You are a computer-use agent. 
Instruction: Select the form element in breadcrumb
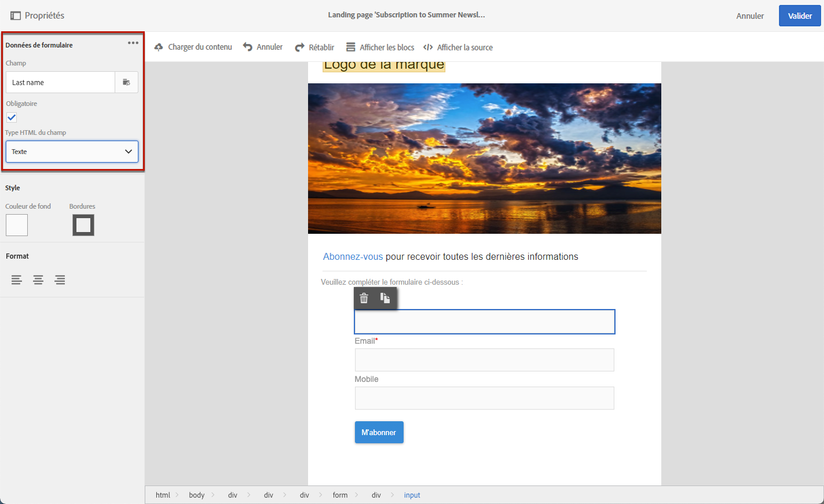[x=340, y=495]
